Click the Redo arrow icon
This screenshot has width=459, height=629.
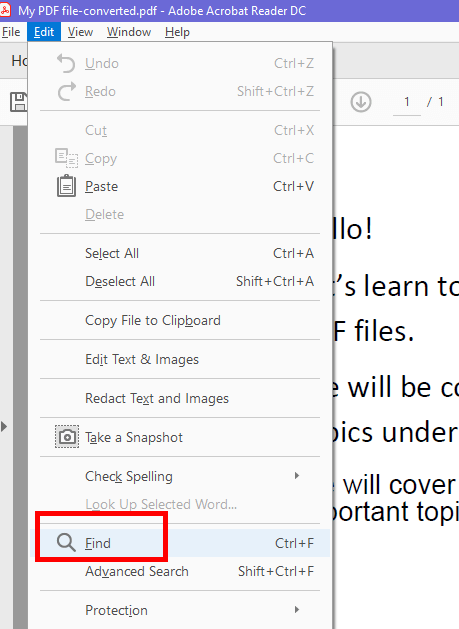pos(67,91)
